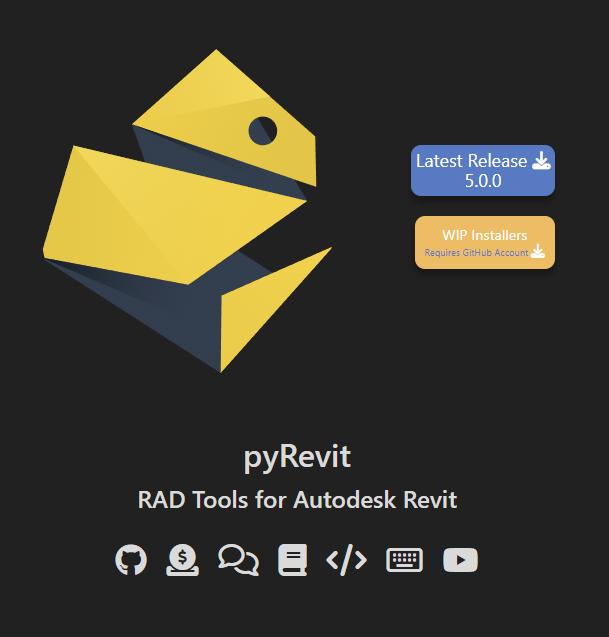Click 'RAD Tools for Autodesk Revit' subtitle
Viewport: 609px width, 637px height.
[x=297, y=500]
